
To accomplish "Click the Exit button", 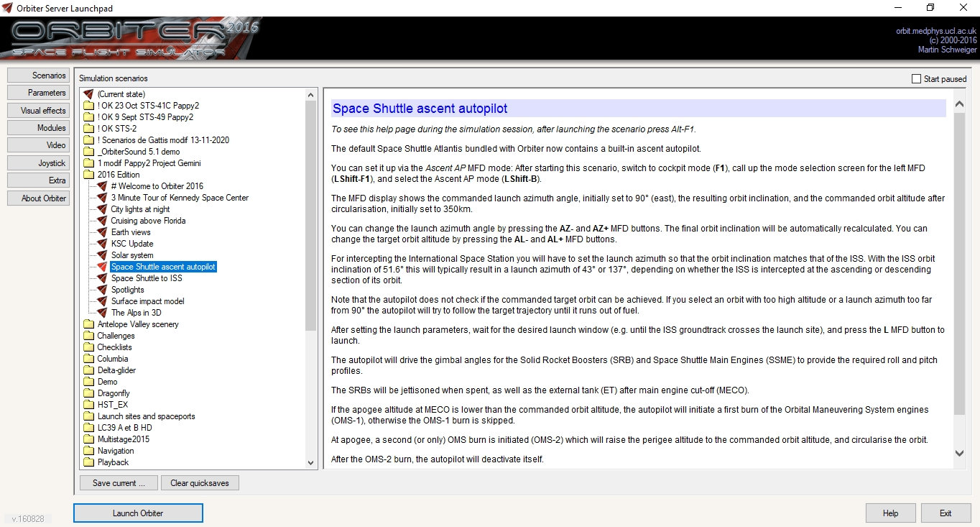I will (946, 513).
